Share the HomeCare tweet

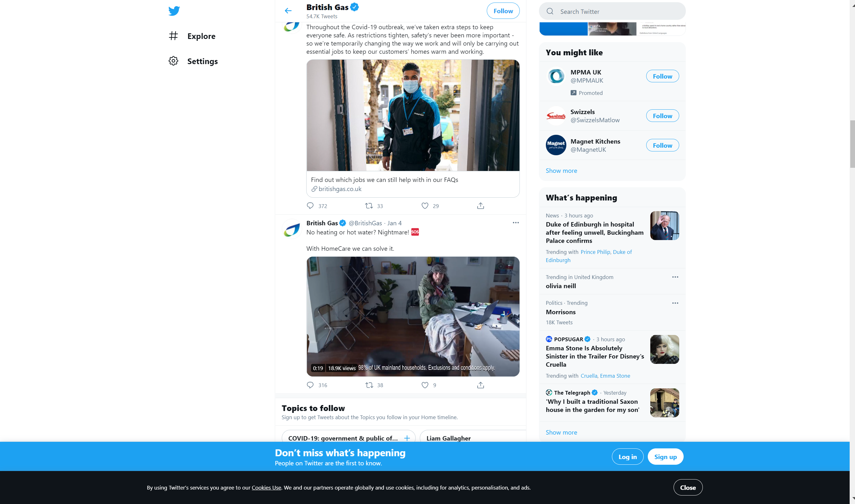click(480, 385)
